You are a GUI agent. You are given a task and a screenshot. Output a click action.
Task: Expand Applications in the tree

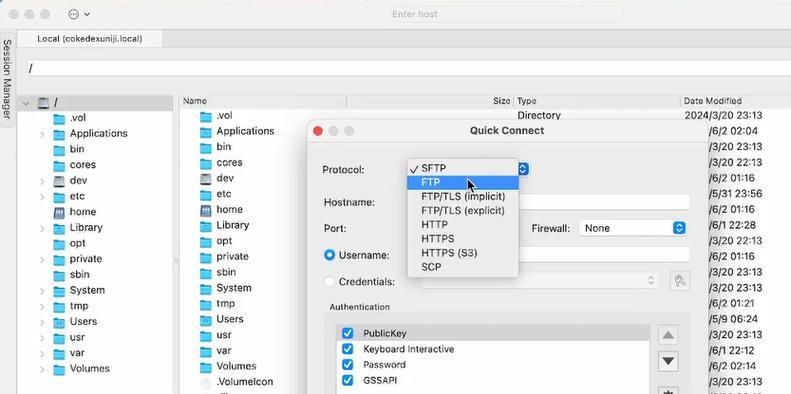[42, 135]
